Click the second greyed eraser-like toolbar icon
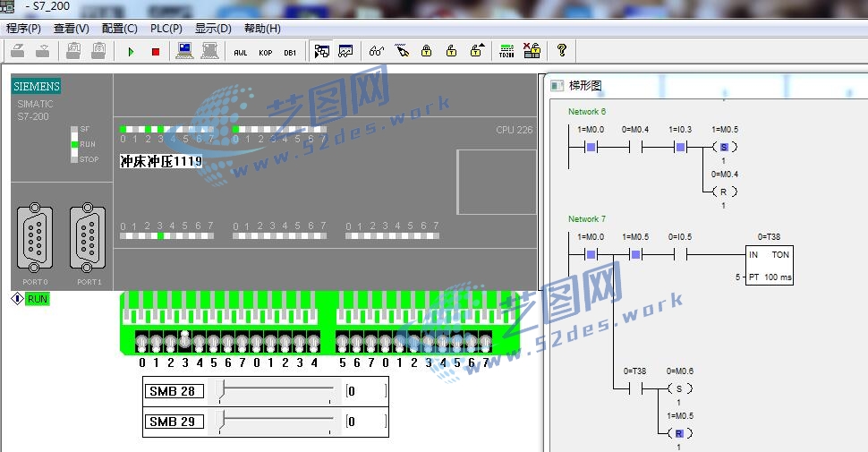Image resolution: width=868 pixels, height=452 pixels. pos(43,51)
